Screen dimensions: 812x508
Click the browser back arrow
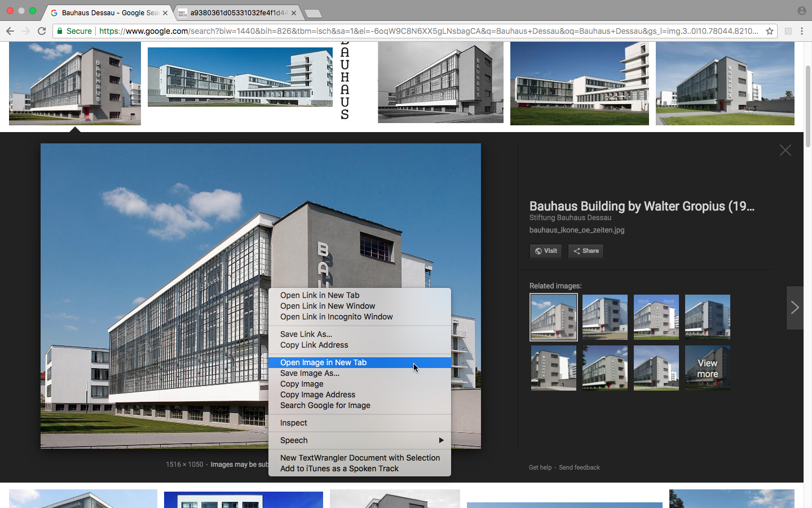[10, 31]
